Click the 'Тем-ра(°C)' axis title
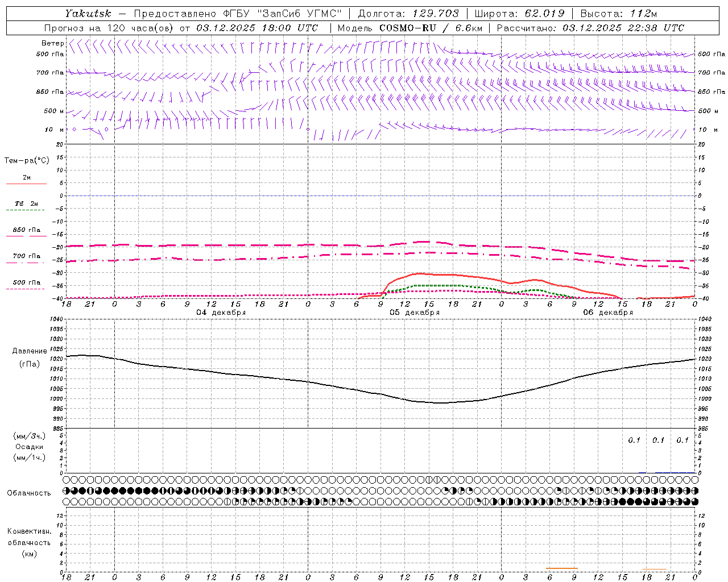The image size is (728, 582). [27, 161]
